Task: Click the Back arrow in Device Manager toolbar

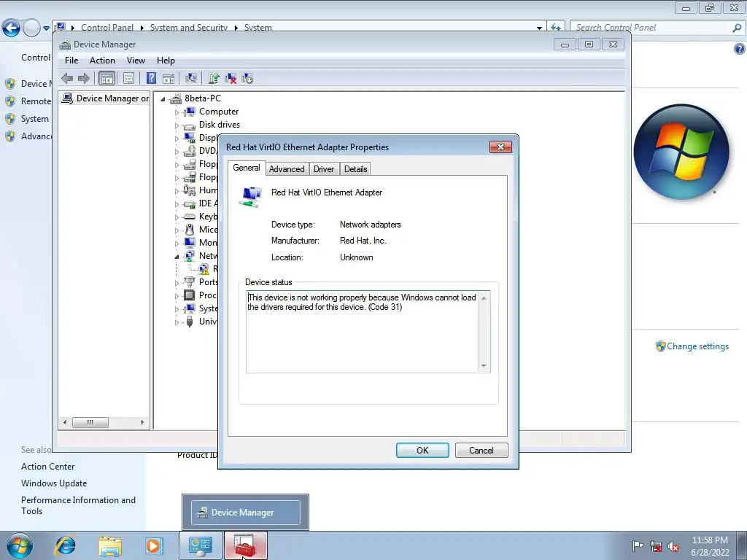Action: click(x=67, y=78)
